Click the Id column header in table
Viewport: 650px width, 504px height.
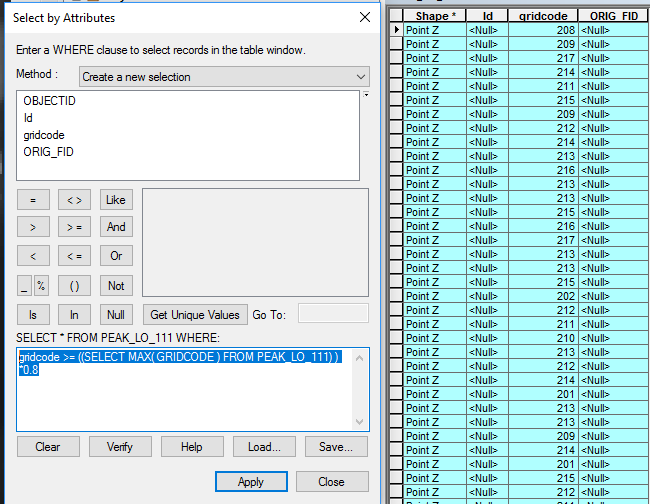coord(488,16)
